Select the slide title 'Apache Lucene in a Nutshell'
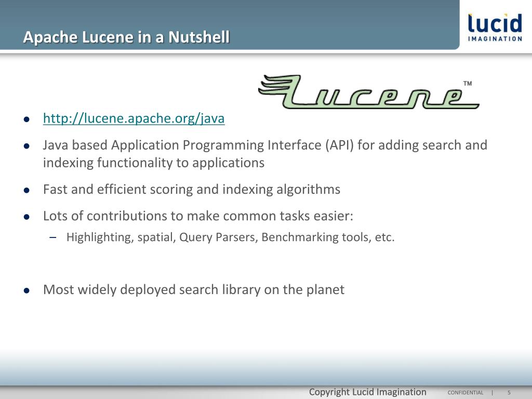Image resolution: width=532 pixels, height=399 pixels. [x=126, y=37]
